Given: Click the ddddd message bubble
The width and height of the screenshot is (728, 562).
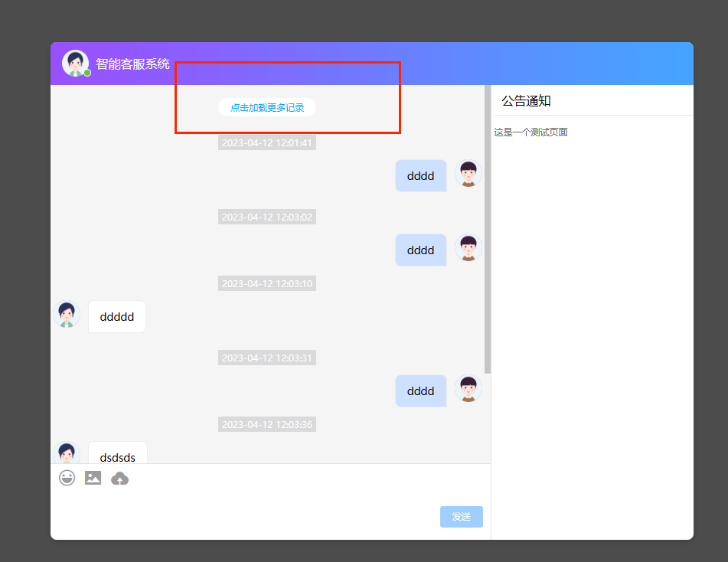Looking at the screenshot, I should point(117,317).
